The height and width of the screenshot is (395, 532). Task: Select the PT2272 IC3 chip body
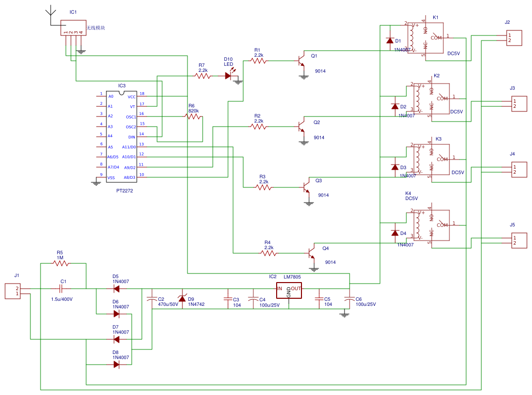pyautogui.click(x=122, y=137)
